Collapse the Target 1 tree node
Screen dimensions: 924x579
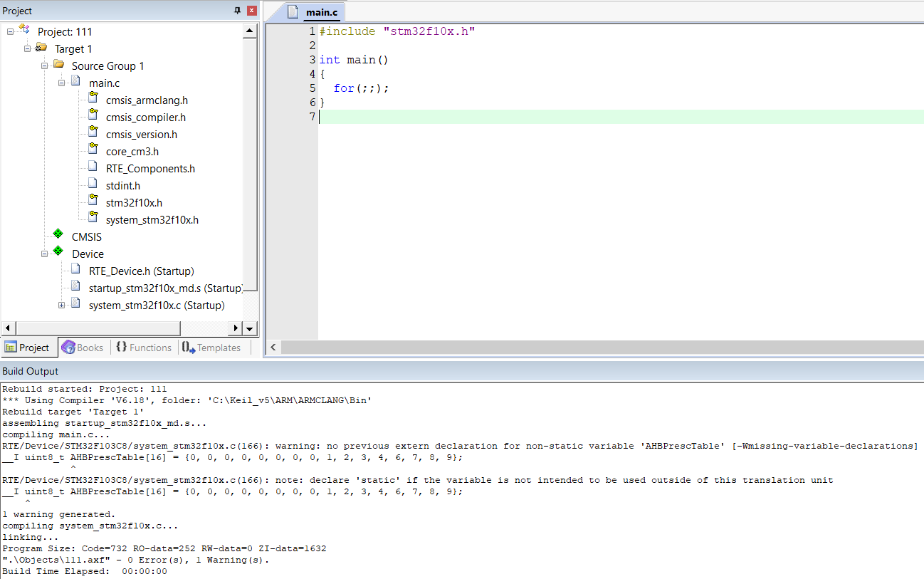(x=27, y=49)
